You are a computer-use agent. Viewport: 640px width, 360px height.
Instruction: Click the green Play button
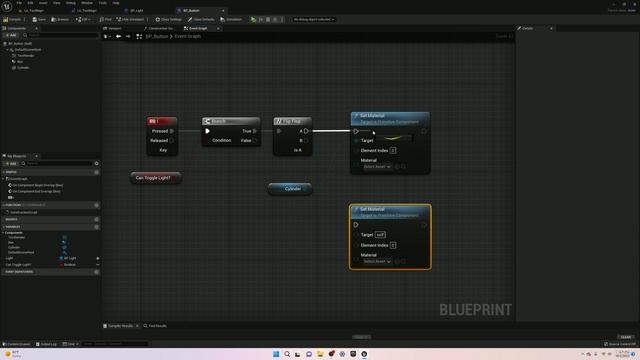253,19
